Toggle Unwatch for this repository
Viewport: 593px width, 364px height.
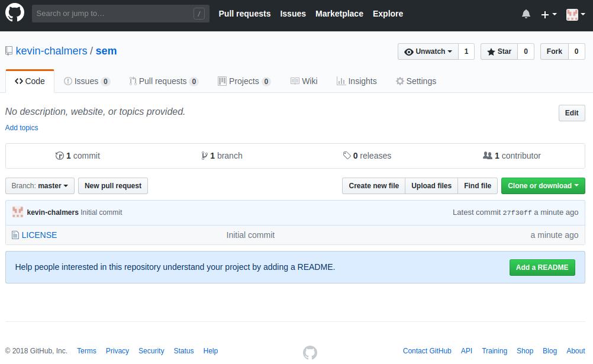pyautogui.click(x=428, y=51)
